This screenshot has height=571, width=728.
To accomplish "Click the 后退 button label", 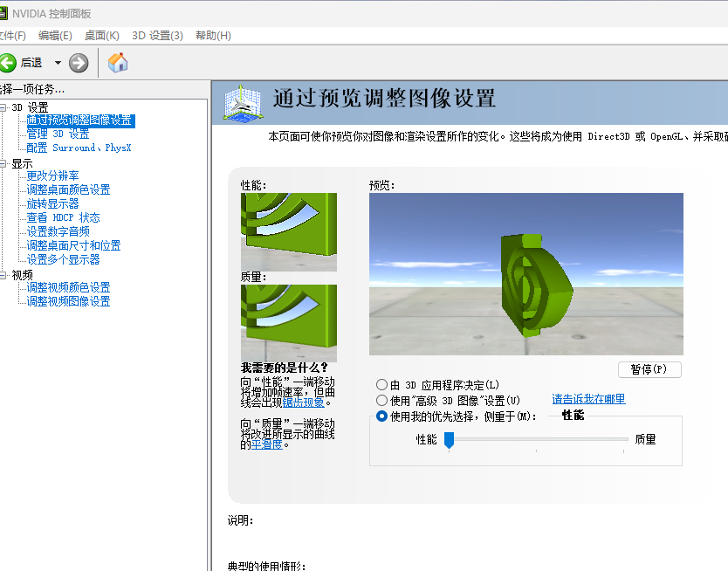I will 31,63.
